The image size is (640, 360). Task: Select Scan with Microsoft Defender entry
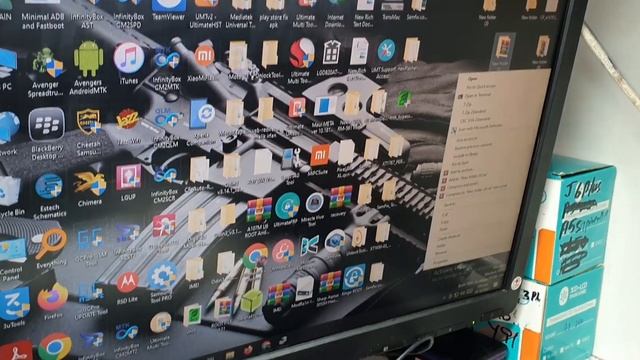click(480, 128)
